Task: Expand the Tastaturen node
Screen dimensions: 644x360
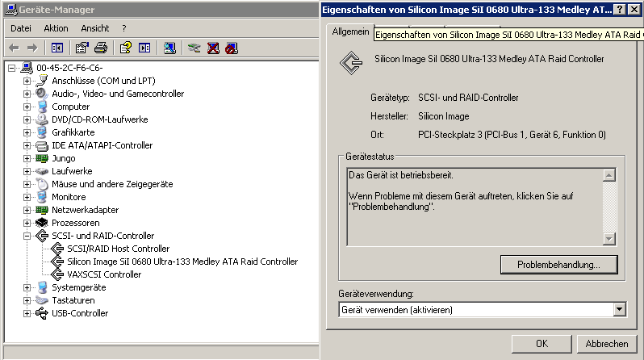Action: pyautogui.click(x=27, y=300)
